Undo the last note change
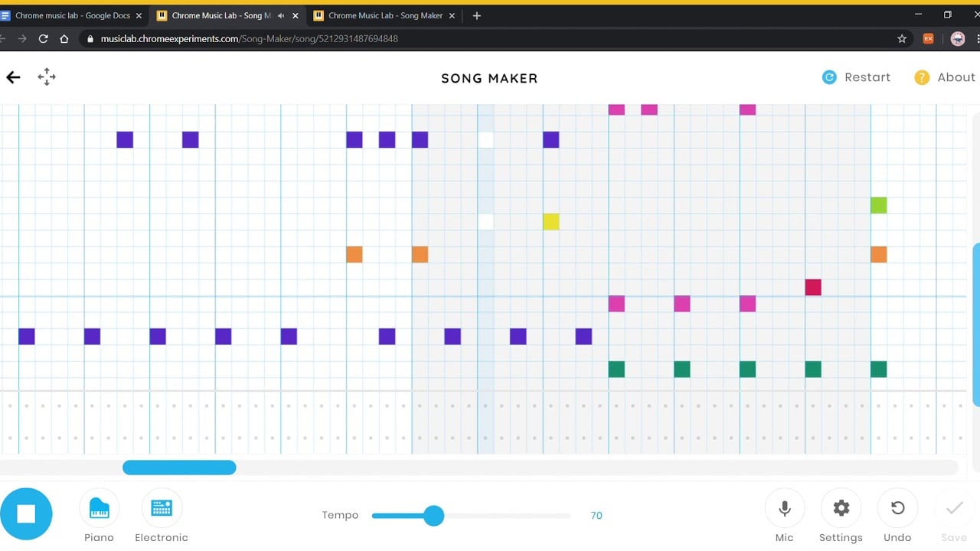This screenshot has height=551, width=980. [897, 508]
